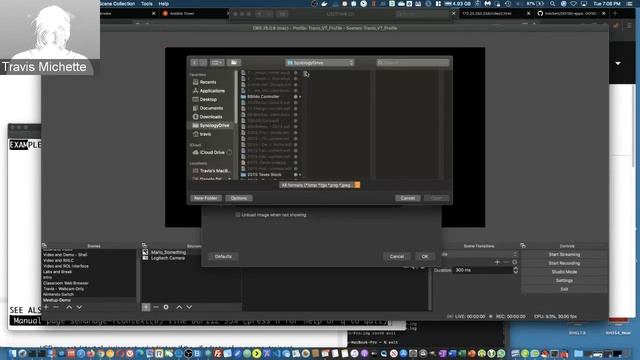Select Recents in the sidebar
The image size is (640, 360).
coord(208,82)
